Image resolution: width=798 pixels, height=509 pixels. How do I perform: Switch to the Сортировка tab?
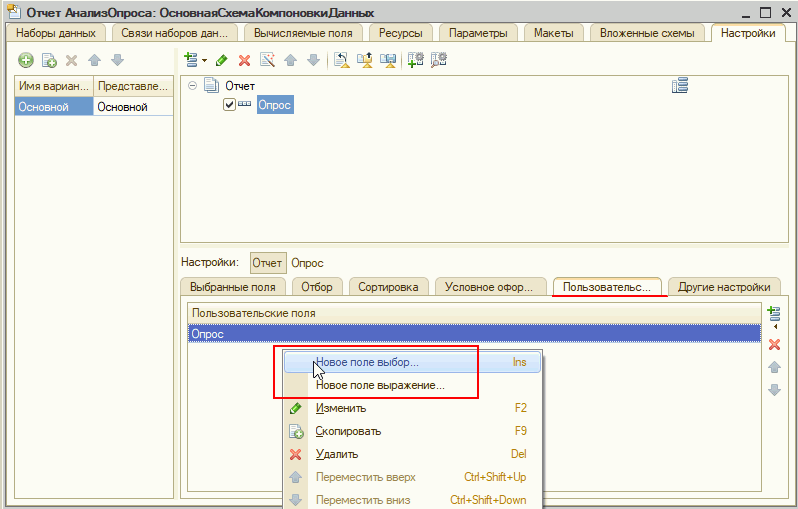tap(388, 287)
